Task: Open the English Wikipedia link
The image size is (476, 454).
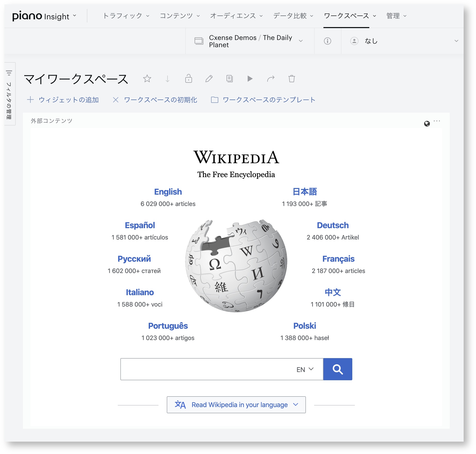Action: [168, 192]
